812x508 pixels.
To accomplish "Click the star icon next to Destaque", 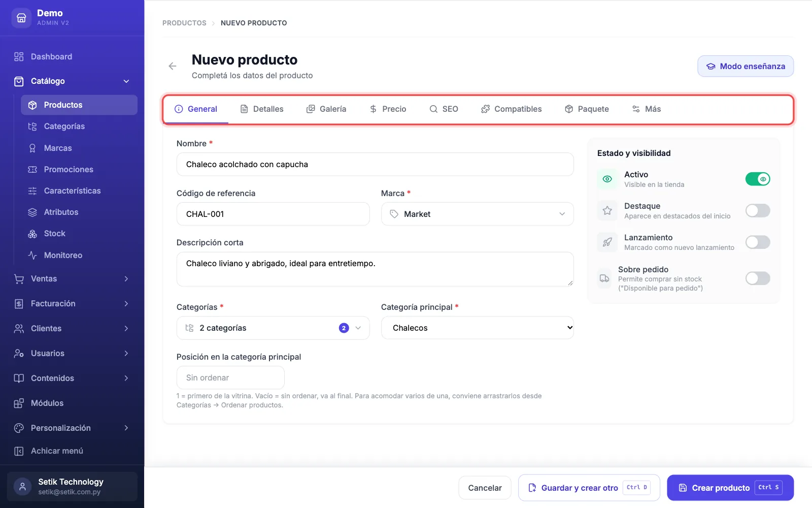I will tap(607, 210).
